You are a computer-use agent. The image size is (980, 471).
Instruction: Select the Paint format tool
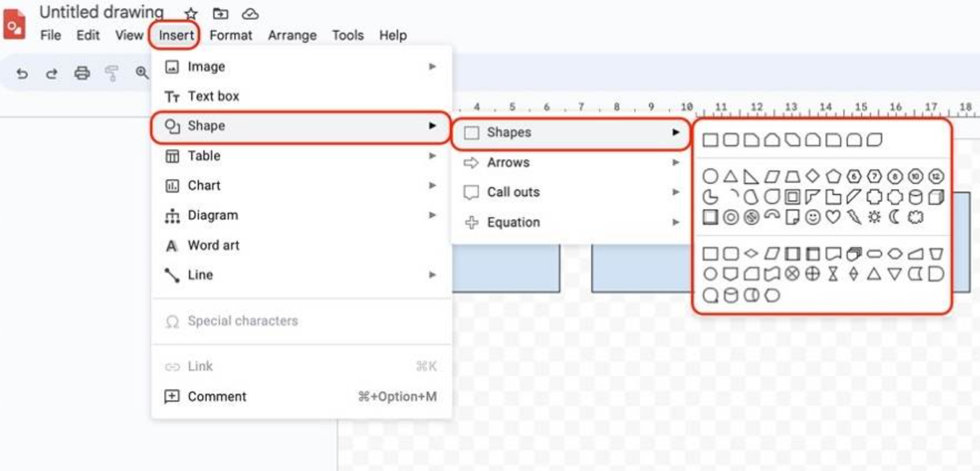112,73
